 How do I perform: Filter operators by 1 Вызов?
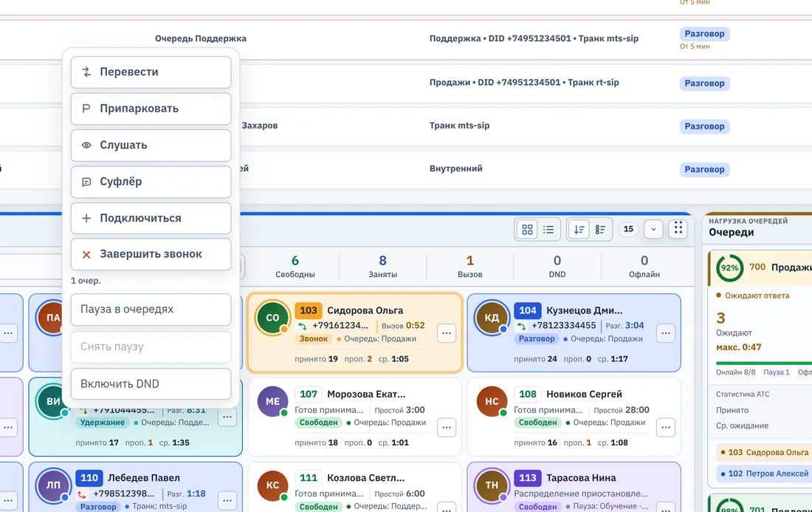click(469, 267)
